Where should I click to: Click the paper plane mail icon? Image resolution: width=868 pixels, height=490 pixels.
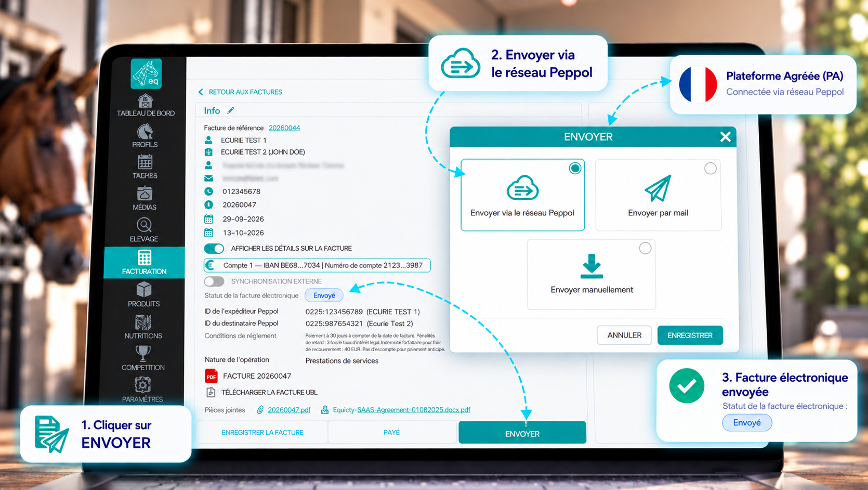click(x=657, y=188)
